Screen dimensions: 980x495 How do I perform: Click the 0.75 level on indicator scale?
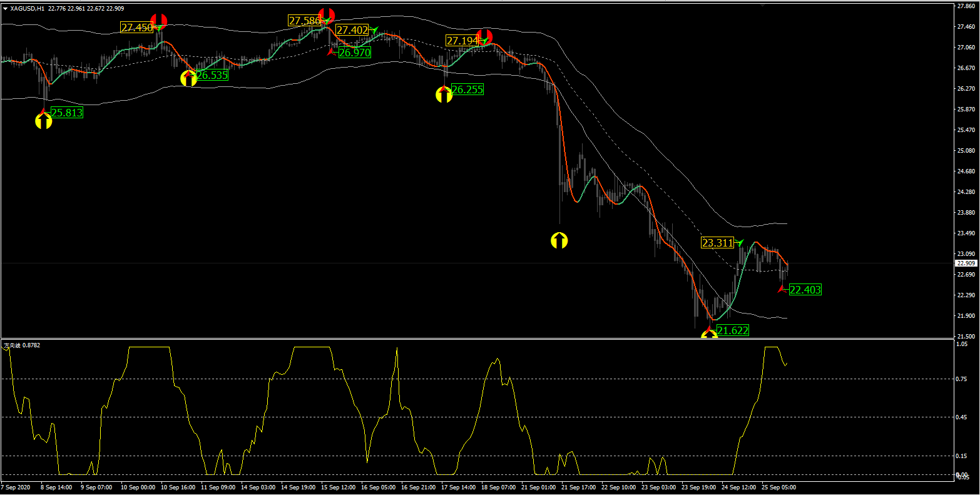tap(962, 379)
